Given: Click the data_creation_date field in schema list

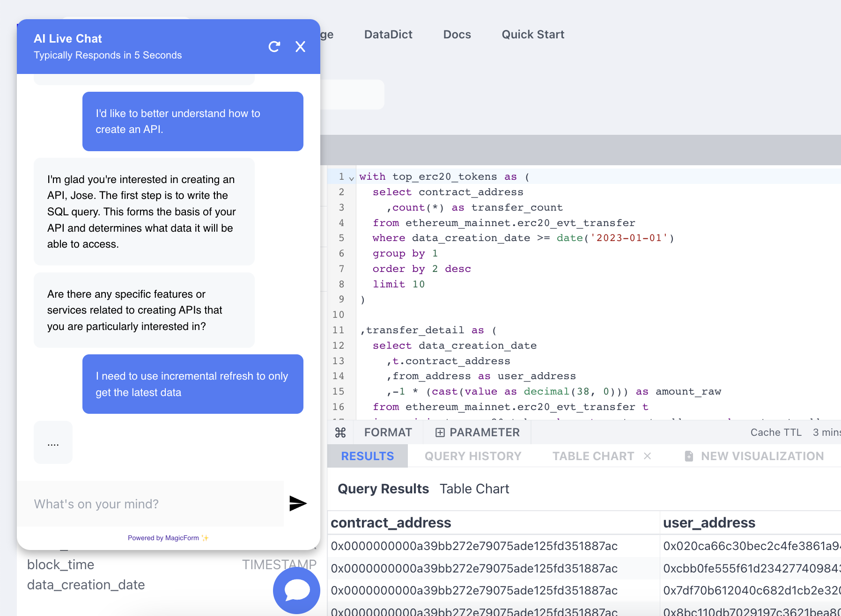Looking at the screenshot, I should tap(86, 585).
